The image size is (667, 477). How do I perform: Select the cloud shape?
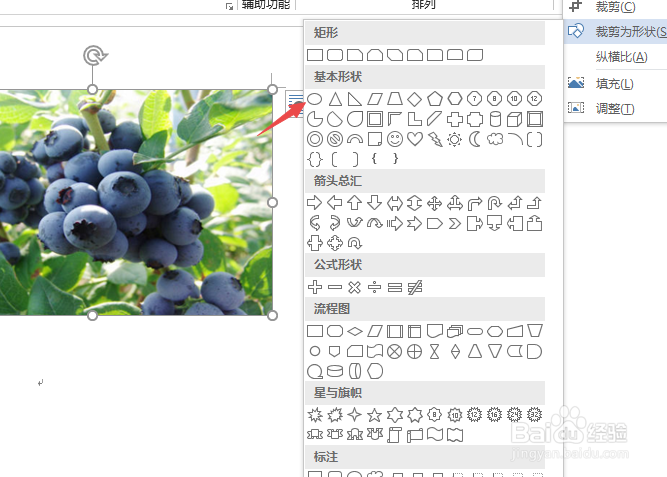tap(495, 139)
